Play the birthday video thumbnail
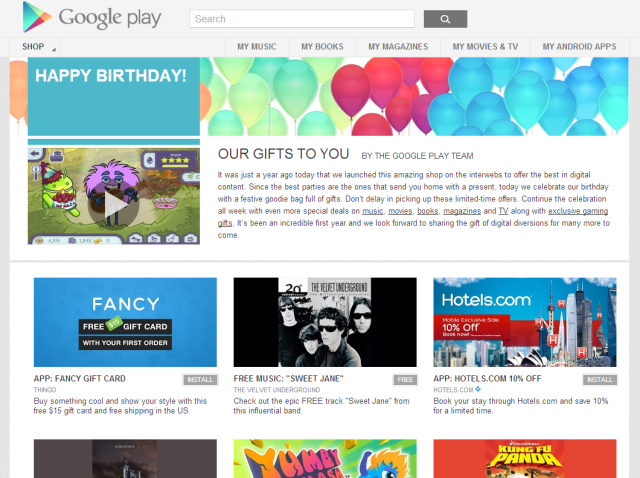This screenshot has width=640, height=478. (x=114, y=196)
